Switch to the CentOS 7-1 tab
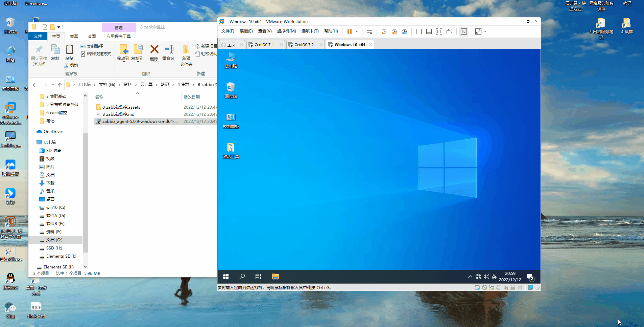644x327 pixels. pos(264,45)
